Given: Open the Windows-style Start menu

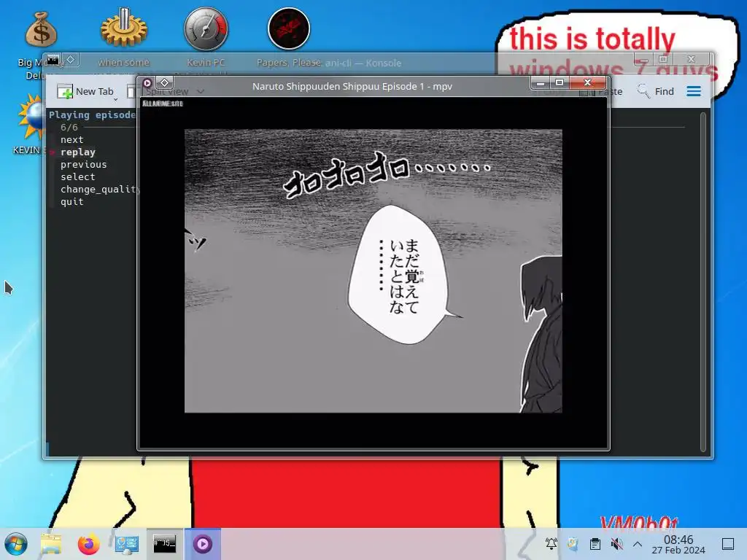Looking at the screenshot, I should pyautogui.click(x=16, y=544).
